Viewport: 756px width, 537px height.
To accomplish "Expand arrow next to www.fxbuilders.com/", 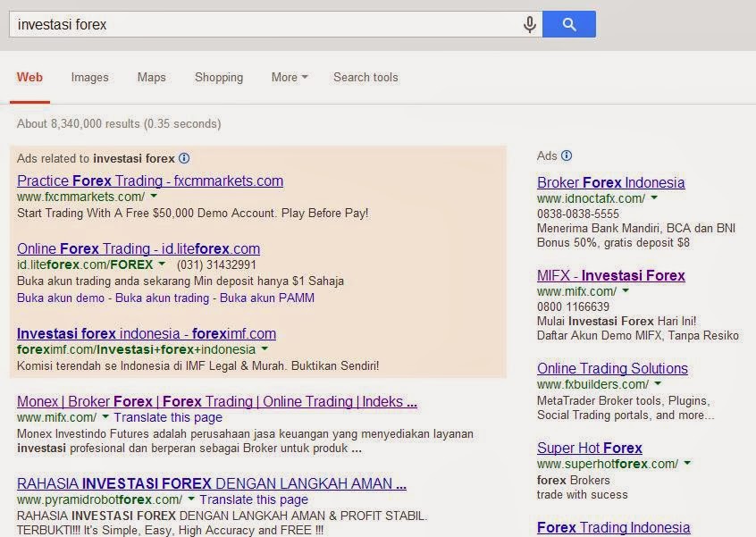I will coord(658,384).
